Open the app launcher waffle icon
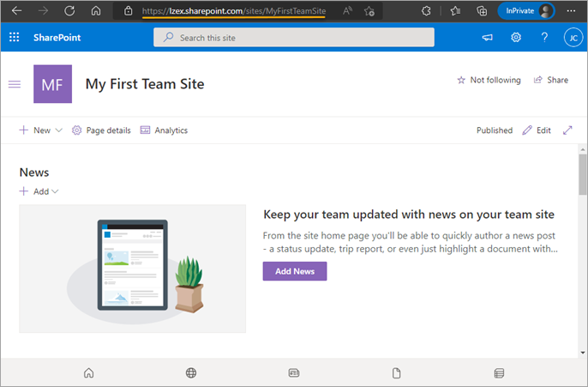 pyautogui.click(x=15, y=37)
